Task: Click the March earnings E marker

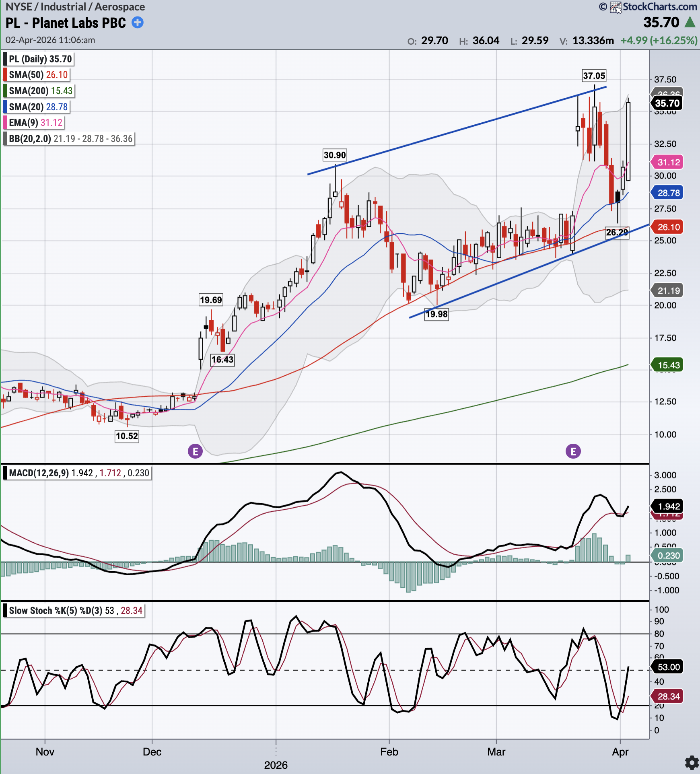Action: 573,451
